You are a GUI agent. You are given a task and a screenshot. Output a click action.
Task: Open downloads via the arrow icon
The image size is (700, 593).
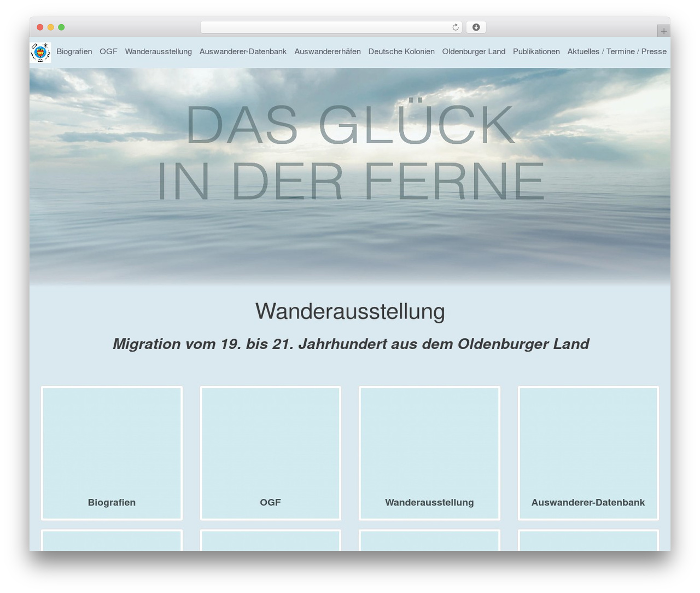[x=476, y=27]
